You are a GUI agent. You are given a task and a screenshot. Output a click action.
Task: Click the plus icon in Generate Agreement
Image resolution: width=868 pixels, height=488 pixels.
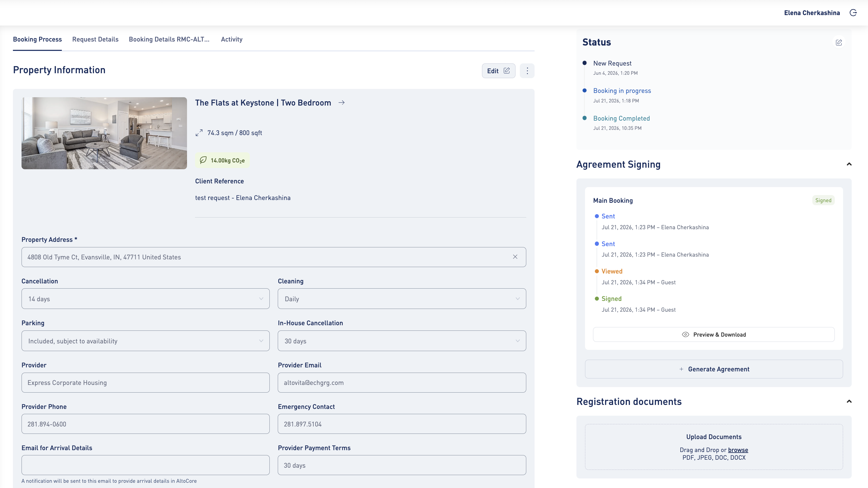681,369
